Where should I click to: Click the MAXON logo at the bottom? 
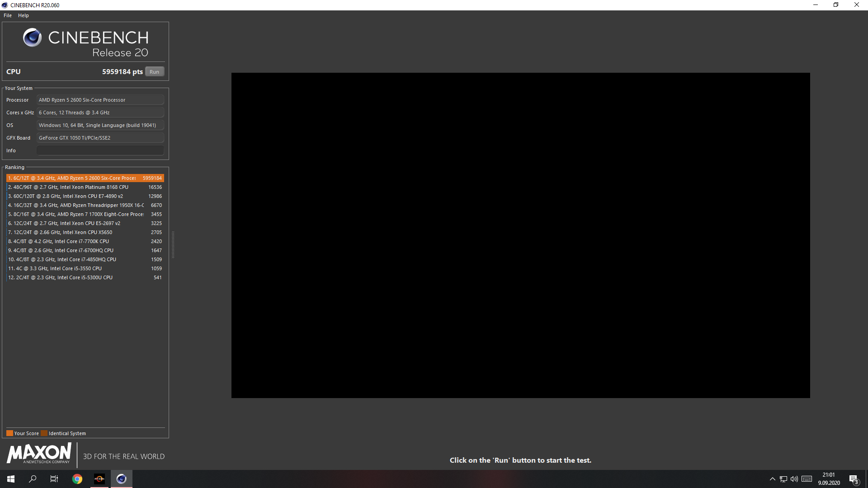point(38,454)
